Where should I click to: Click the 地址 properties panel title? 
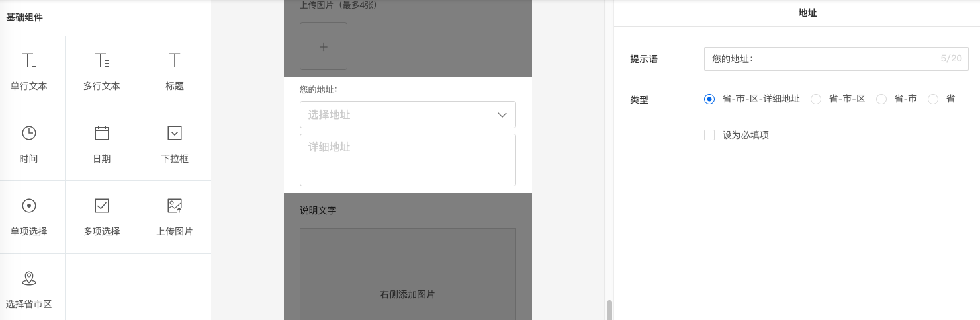807,13
